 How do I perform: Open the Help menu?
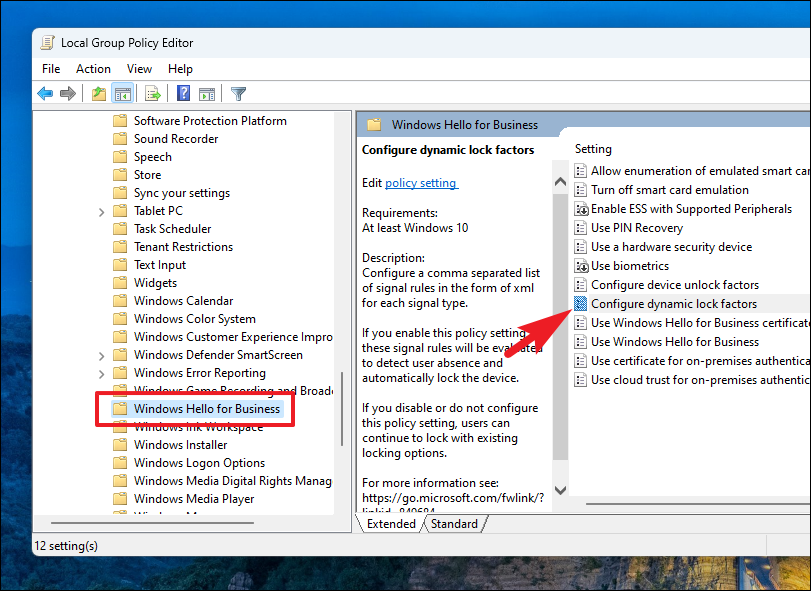click(x=180, y=69)
